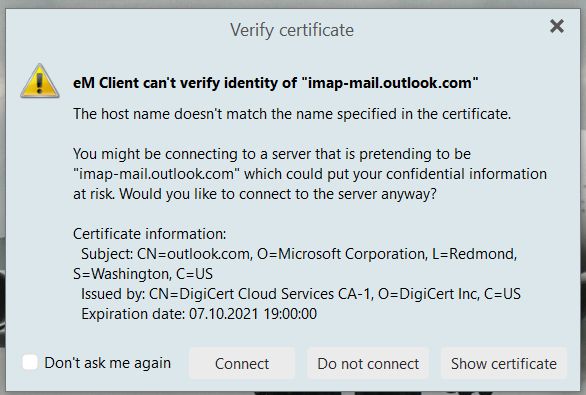This screenshot has height=395, width=586.
Task: Click the imap-mail.outlook.com host in the heading
Action: pyautogui.click(x=389, y=83)
